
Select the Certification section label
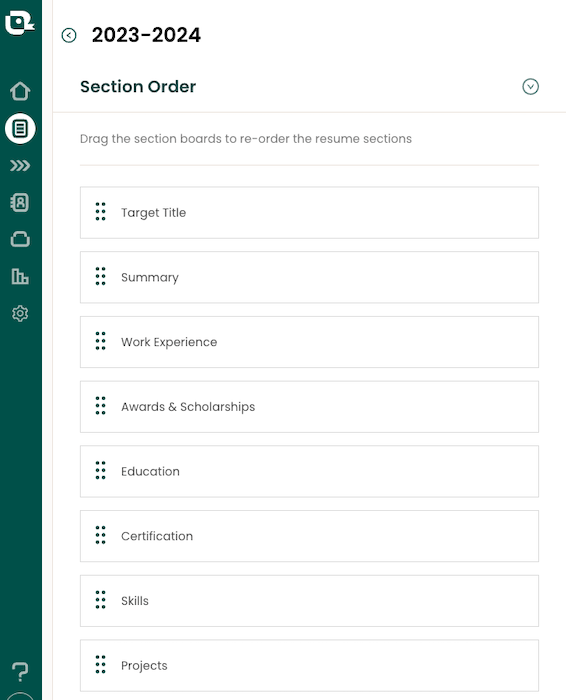coord(157,536)
